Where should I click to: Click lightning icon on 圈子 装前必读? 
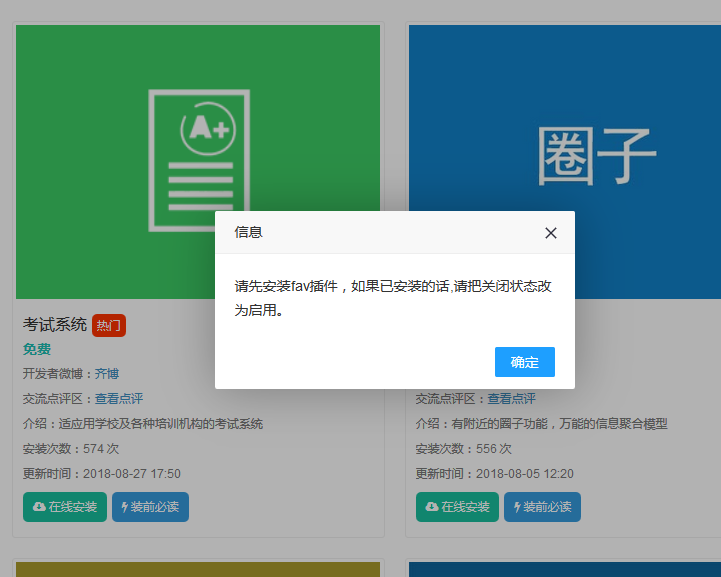(x=517, y=507)
